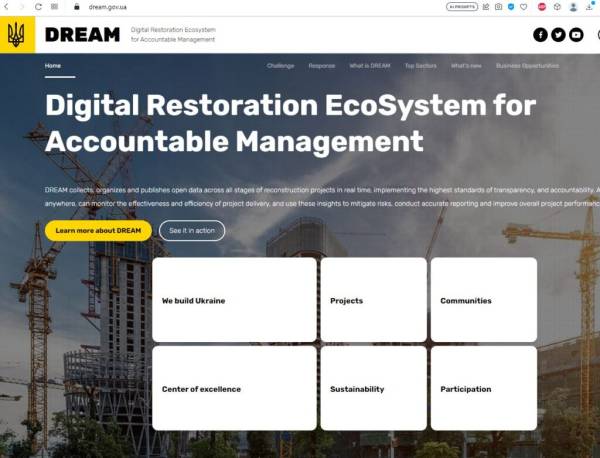
Task: Open the browser profile avatar icon
Action: pos(573,7)
